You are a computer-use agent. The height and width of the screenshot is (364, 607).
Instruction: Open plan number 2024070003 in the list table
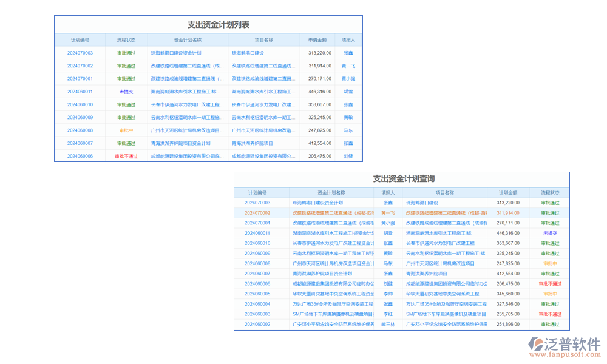[79, 52]
